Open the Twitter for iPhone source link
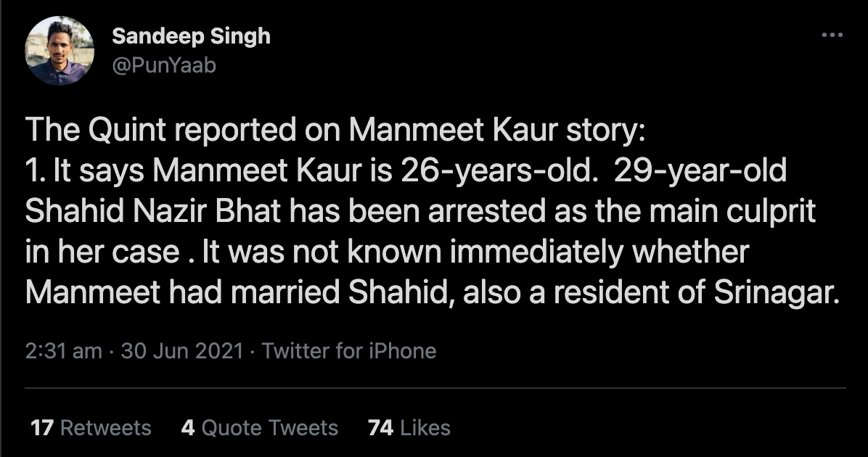Screen dimensions: 868x457 pos(349,351)
